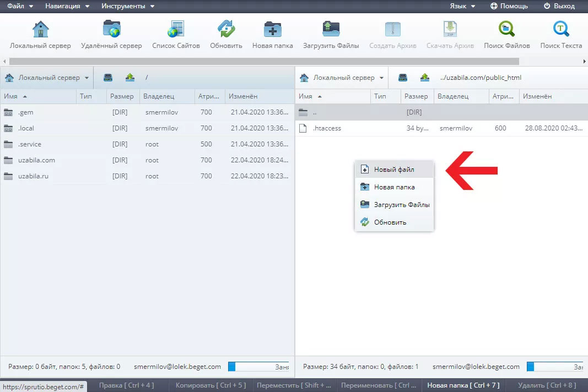Click the Загрузить Файлы upload toolbar icon
This screenshot has width=588, height=392.
point(331,29)
